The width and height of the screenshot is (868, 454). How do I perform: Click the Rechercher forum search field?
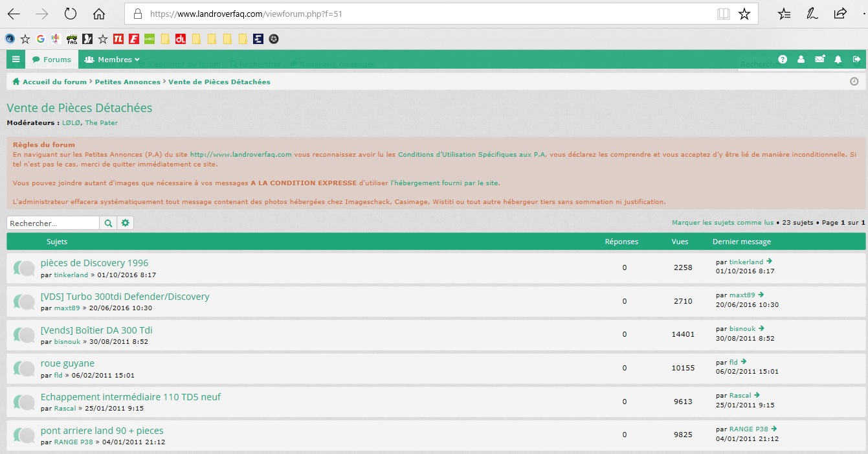point(53,223)
